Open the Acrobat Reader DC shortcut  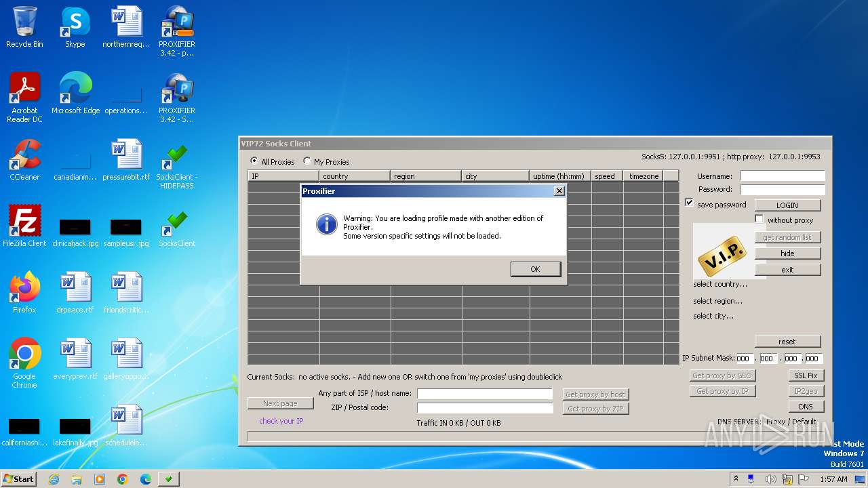coord(24,98)
